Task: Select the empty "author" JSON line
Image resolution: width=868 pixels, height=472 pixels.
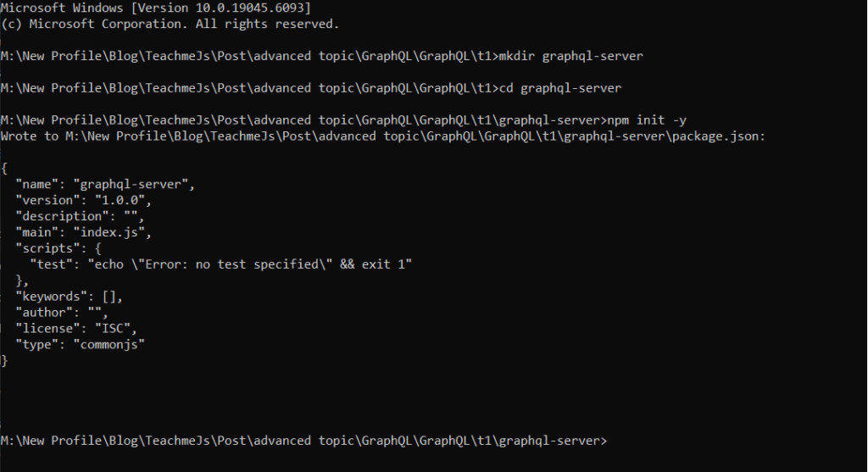Action: [62, 313]
